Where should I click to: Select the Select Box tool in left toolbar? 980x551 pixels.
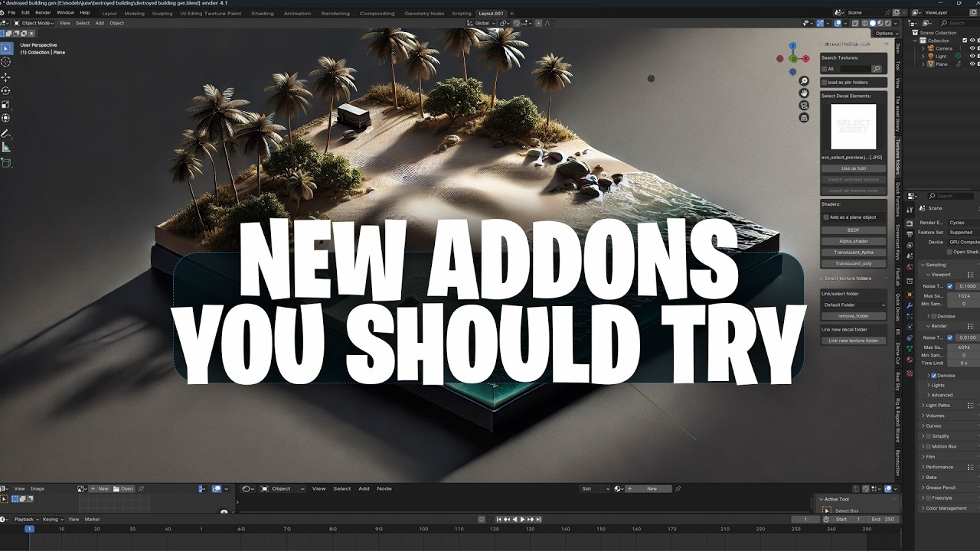(6, 48)
